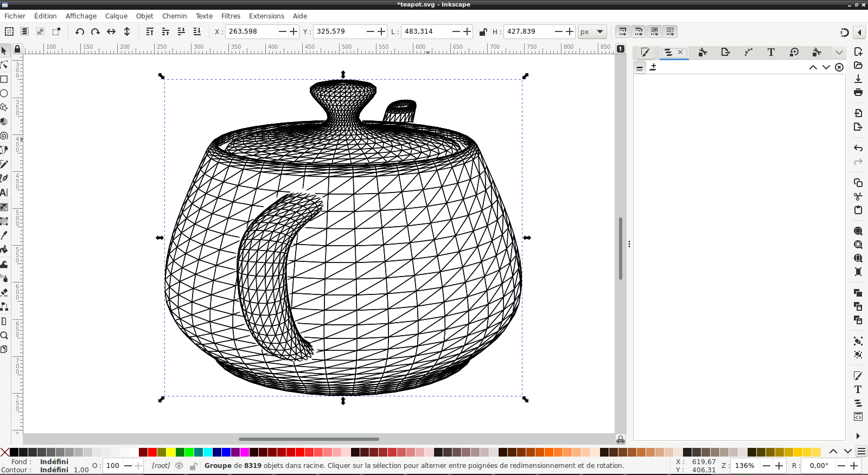Raise selection to top icon
This screenshot has width=868, height=475.
pos(150,31)
